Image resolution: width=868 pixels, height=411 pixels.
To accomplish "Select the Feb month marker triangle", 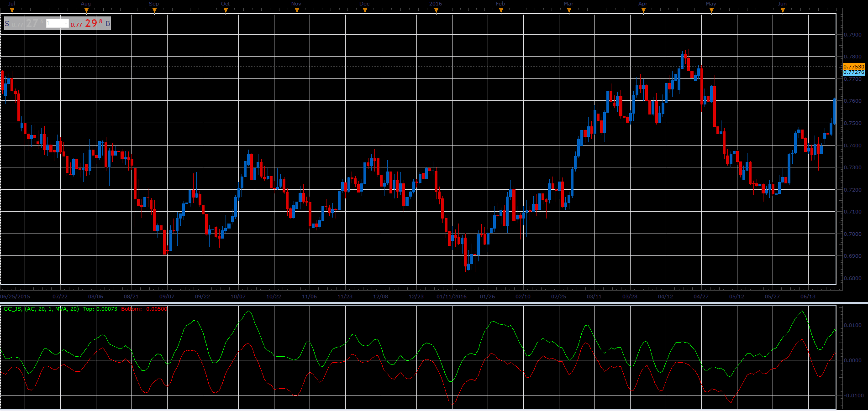I will (x=501, y=10).
